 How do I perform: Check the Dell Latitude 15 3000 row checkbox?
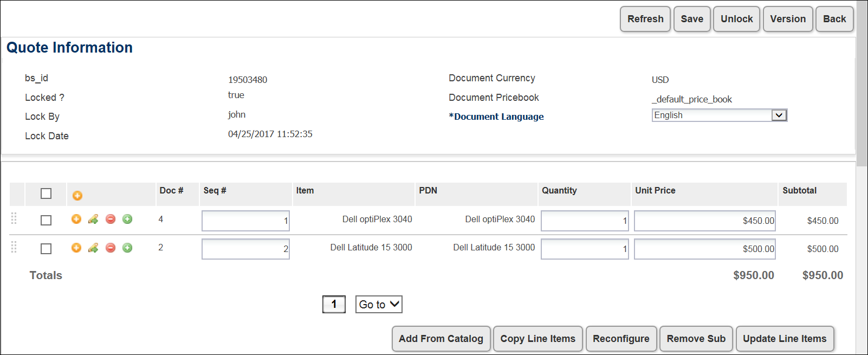click(x=46, y=249)
